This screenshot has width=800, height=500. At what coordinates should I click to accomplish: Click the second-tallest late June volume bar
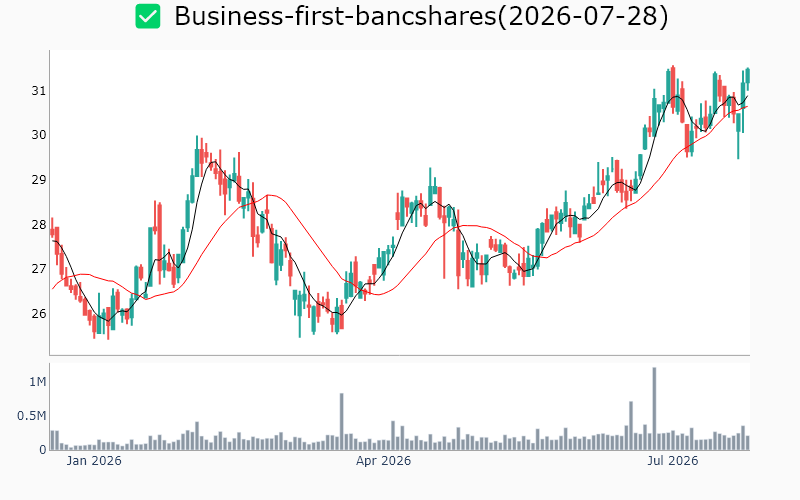[631, 426]
